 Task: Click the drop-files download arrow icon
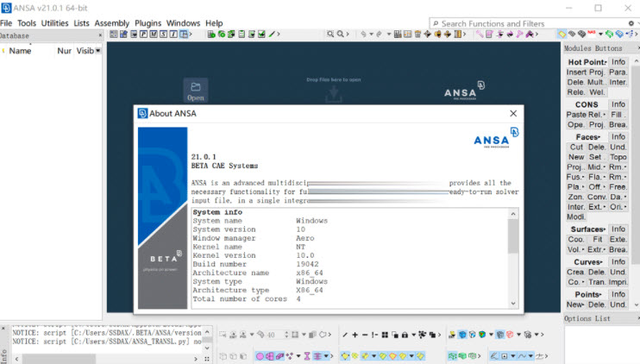click(333, 94)
